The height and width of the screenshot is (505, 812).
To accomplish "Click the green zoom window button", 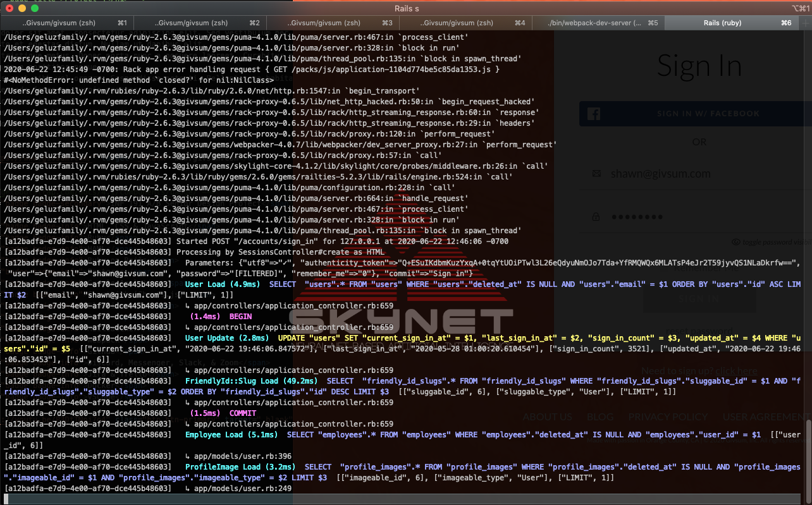I will (35, 8).
